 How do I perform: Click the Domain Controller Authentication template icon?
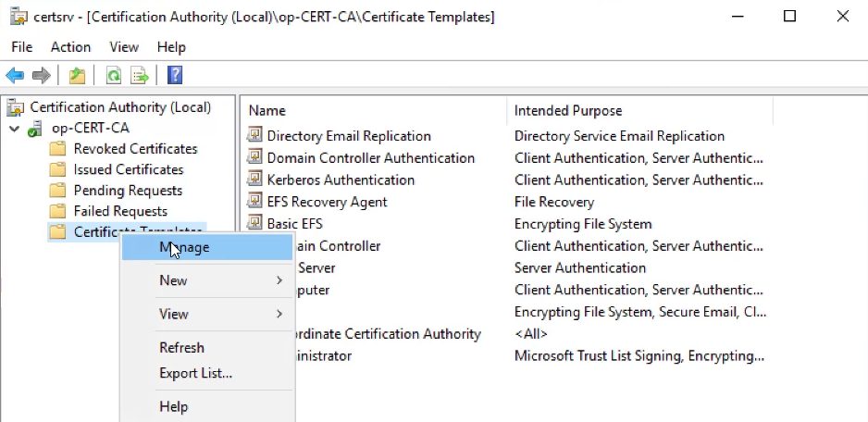coord(254,158)
